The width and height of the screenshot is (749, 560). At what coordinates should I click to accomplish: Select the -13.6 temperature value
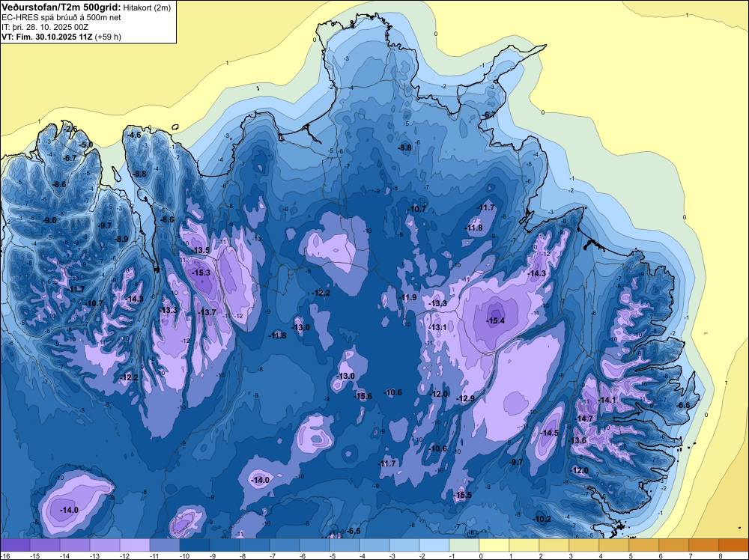click(x=577, y=440)
